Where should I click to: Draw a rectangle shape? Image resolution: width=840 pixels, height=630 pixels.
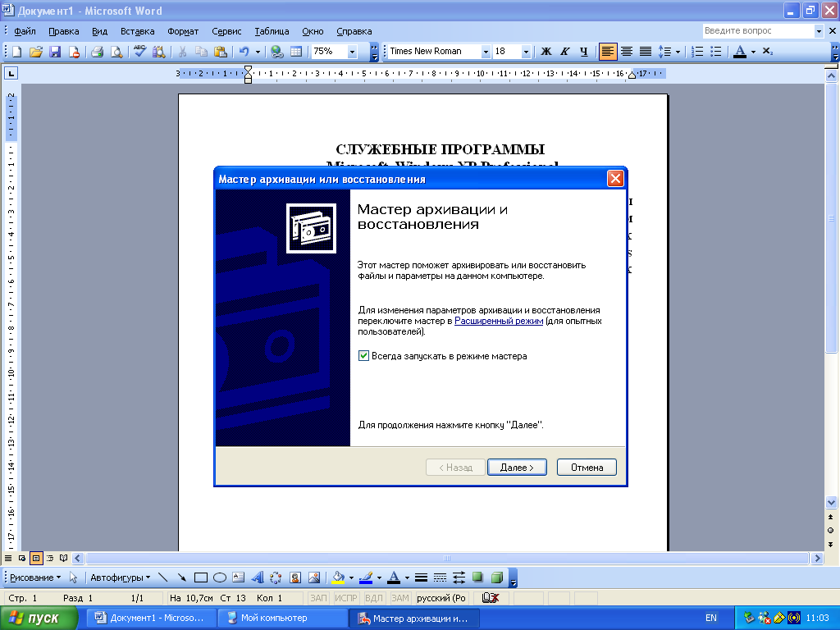click(201, 577)
